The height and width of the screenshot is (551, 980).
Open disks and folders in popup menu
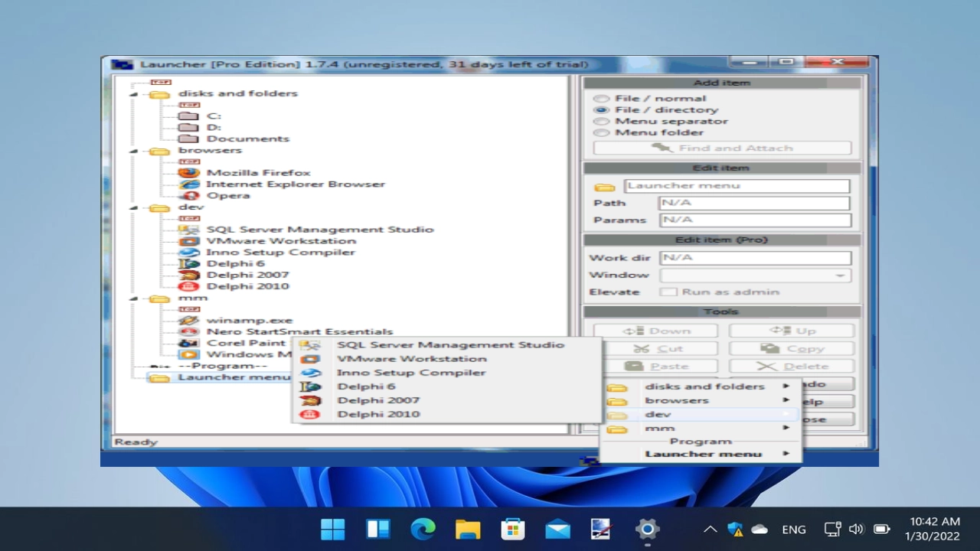coord(701,386)
